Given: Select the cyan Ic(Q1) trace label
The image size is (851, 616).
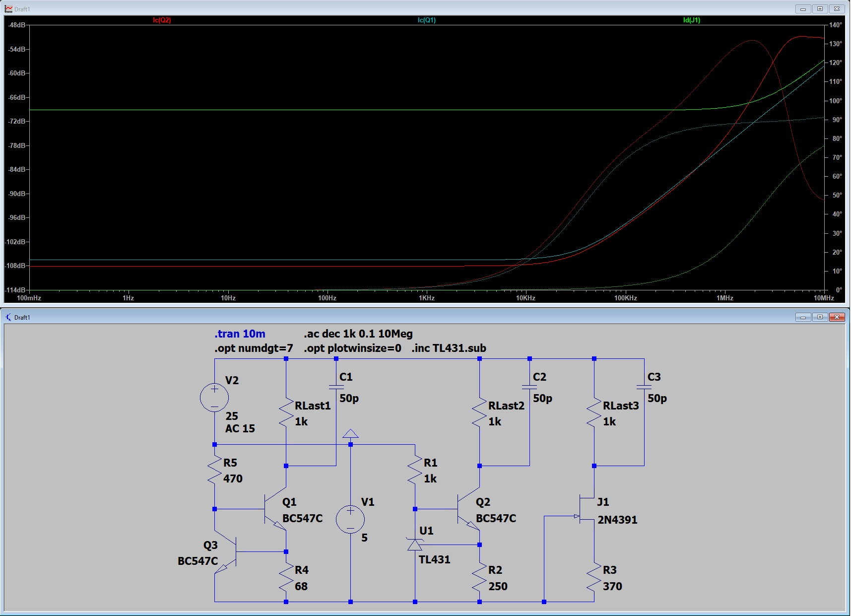Looking at the screenshot, I should point(426,20).
